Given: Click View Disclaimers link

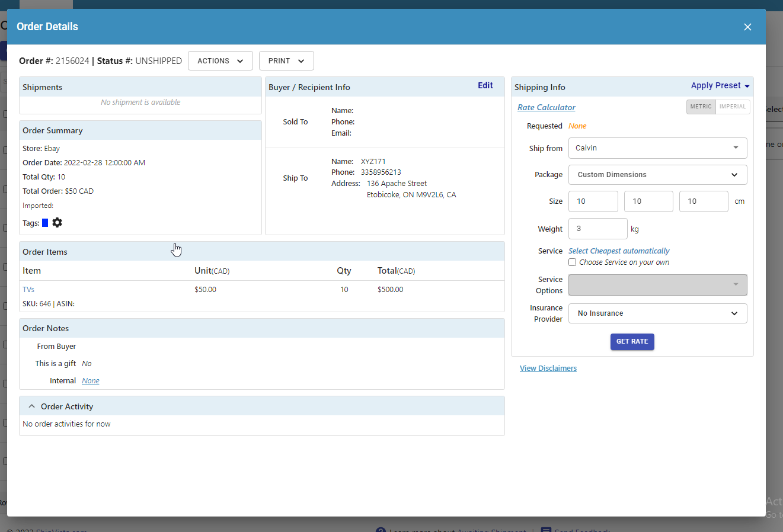Looking at the screenshot, I should tap(548, 368).
